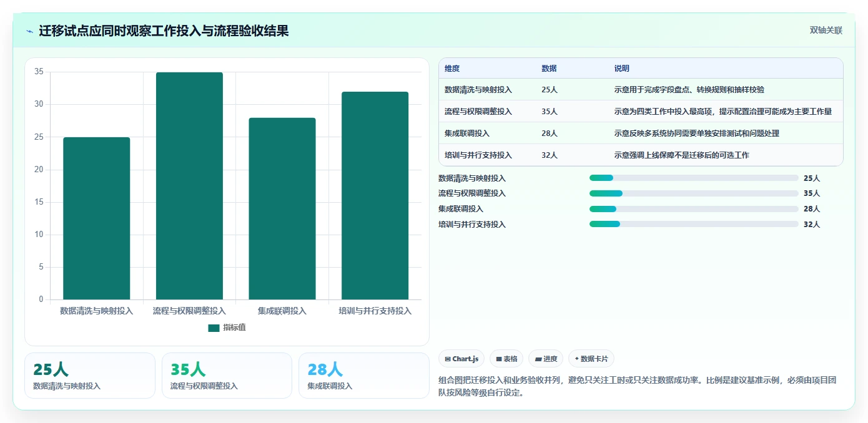
Task: Click x-axis label 培训与并行支持投入
Action: pos(375,311)
